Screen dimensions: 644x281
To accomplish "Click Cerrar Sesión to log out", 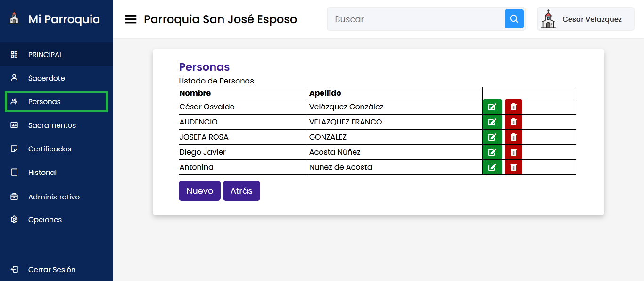I will coord(51,270).
